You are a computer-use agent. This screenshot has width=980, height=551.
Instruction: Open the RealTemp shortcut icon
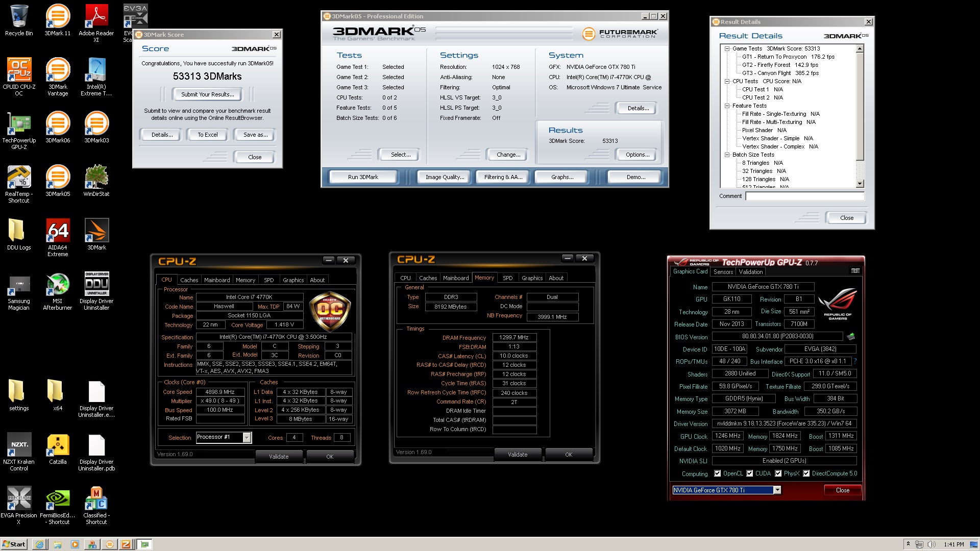tap(19, 184)
